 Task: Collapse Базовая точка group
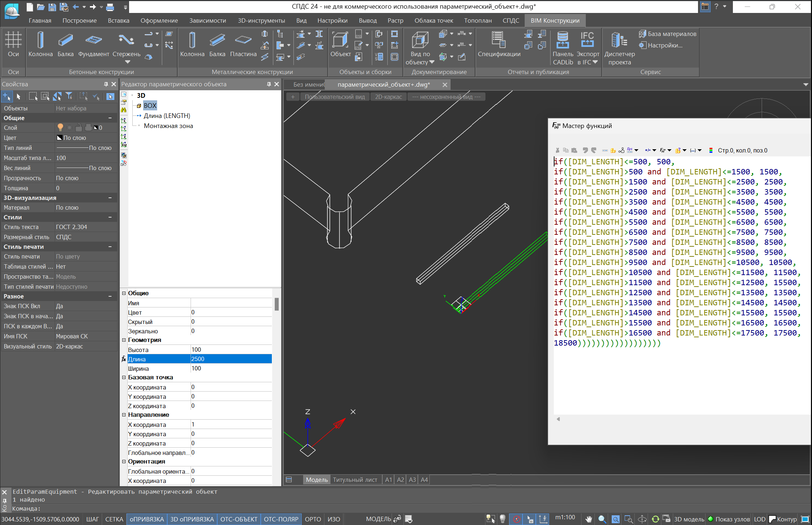[124, 377]
